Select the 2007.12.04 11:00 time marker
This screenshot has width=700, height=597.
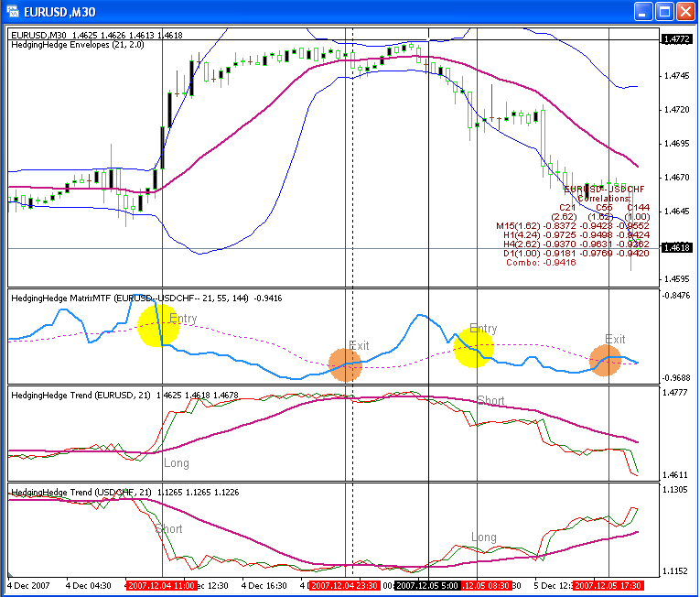(x=161, y=585)
